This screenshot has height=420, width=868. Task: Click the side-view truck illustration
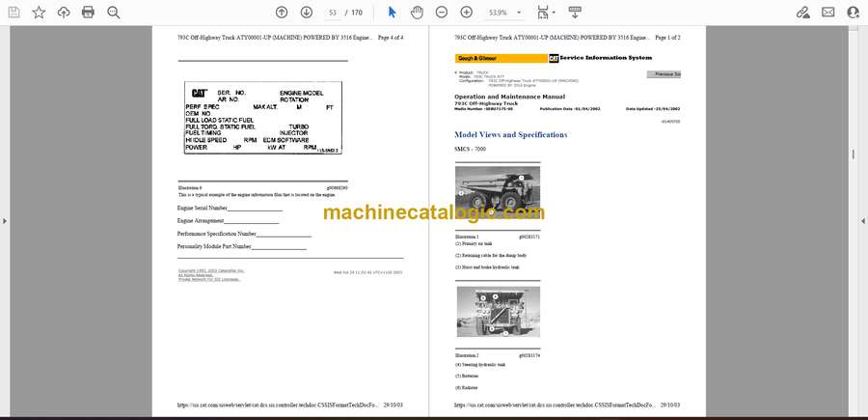pos(498,192)
